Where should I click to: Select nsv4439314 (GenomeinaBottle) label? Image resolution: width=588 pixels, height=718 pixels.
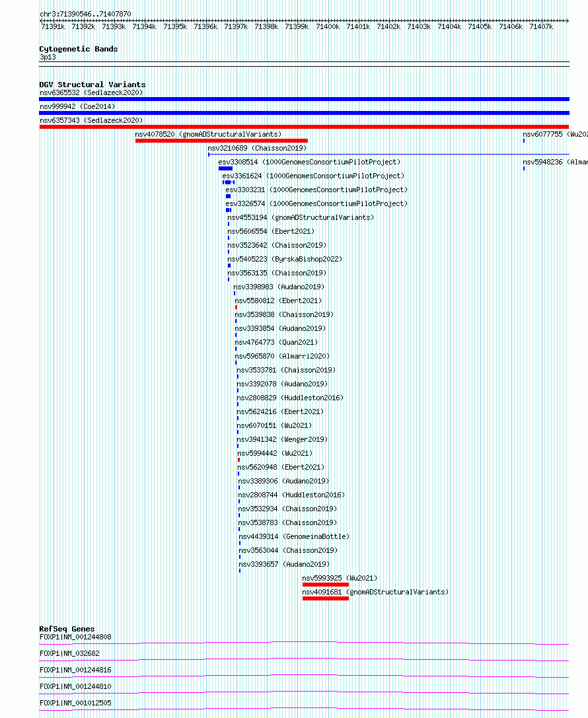[294, 536]
